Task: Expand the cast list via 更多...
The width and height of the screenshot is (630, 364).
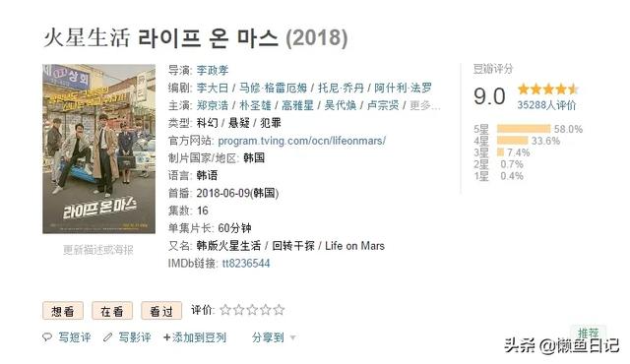Action: (425, 105)
